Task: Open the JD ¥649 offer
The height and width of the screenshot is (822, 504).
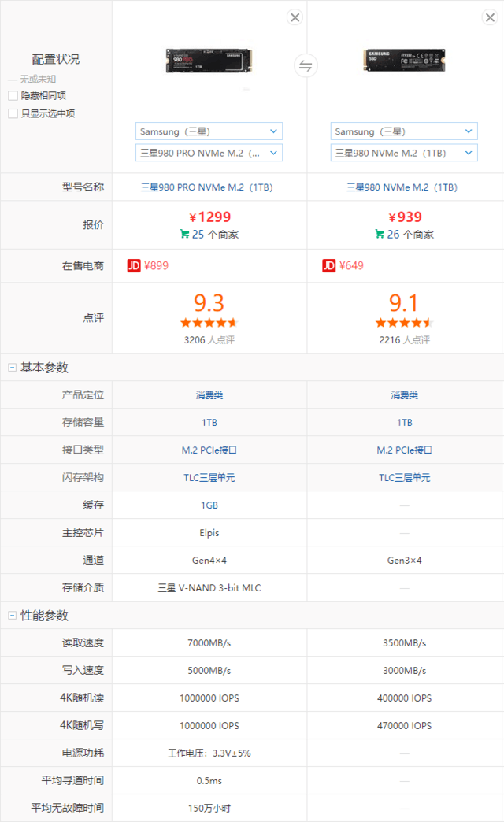Action: click(x=351, y=266)
